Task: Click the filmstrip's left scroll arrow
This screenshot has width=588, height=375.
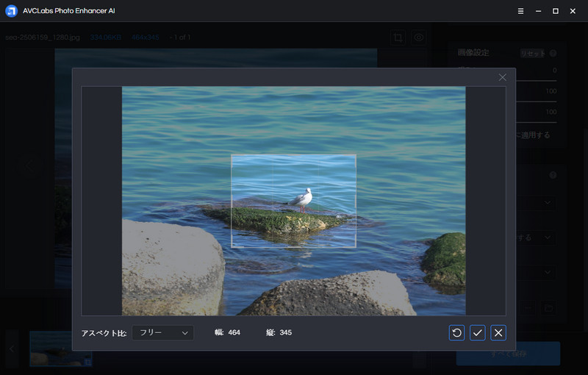Action: [x=12, y=349]
